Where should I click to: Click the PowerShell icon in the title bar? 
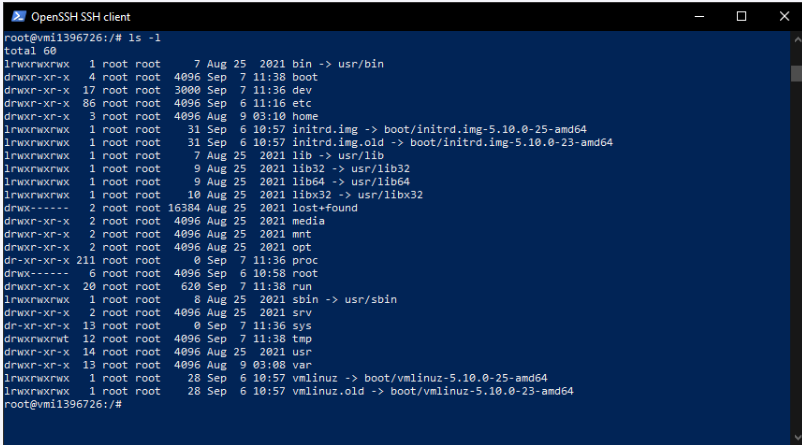pos(17,17)
